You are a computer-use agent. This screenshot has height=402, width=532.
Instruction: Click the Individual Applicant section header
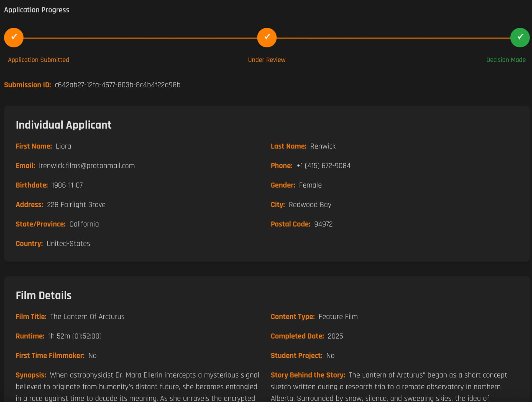click(x=63, y=125)
